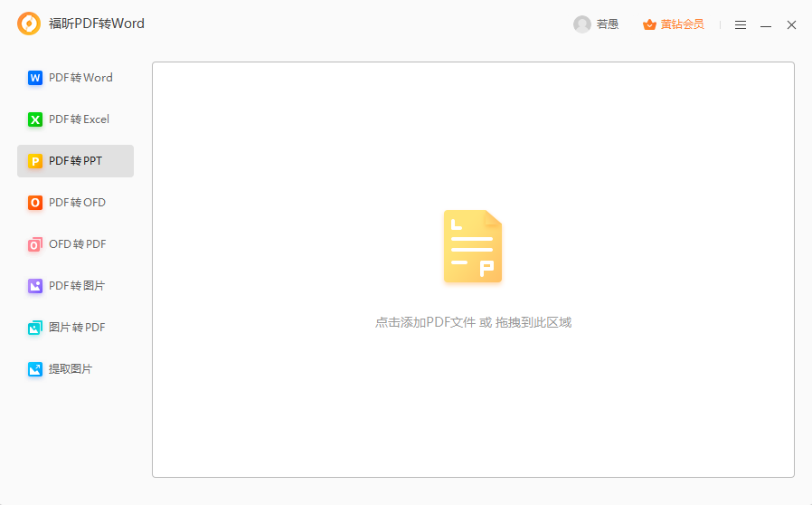Open the OFD转PDF conversion mode
This screenshot has width=812, height=505.
pyautogui.click(x=76, y=244)
